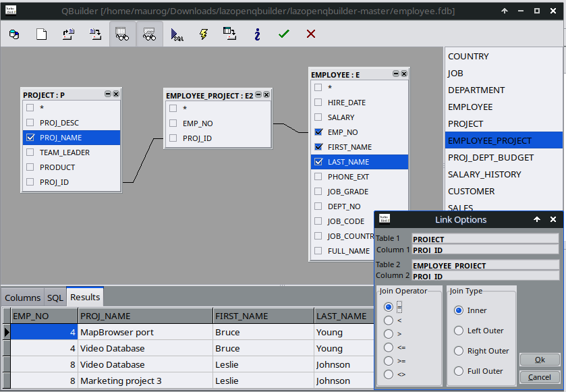Click the QBuilder app icon in title bar
This screenshot has width=566, height=392.
[11, 11]
